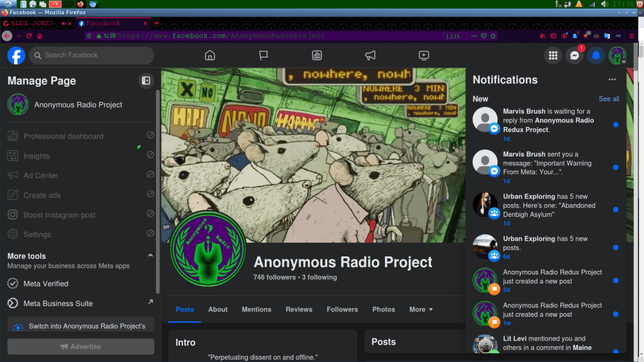Click the Search Facebook field
The width and height of the screenshot is (644, 362).
click(x=94, y=55)
